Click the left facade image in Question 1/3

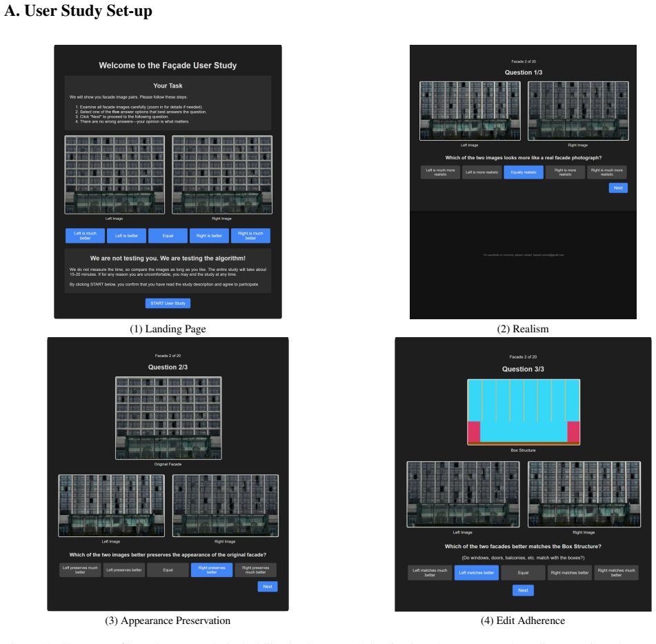[x=470, y=111]
